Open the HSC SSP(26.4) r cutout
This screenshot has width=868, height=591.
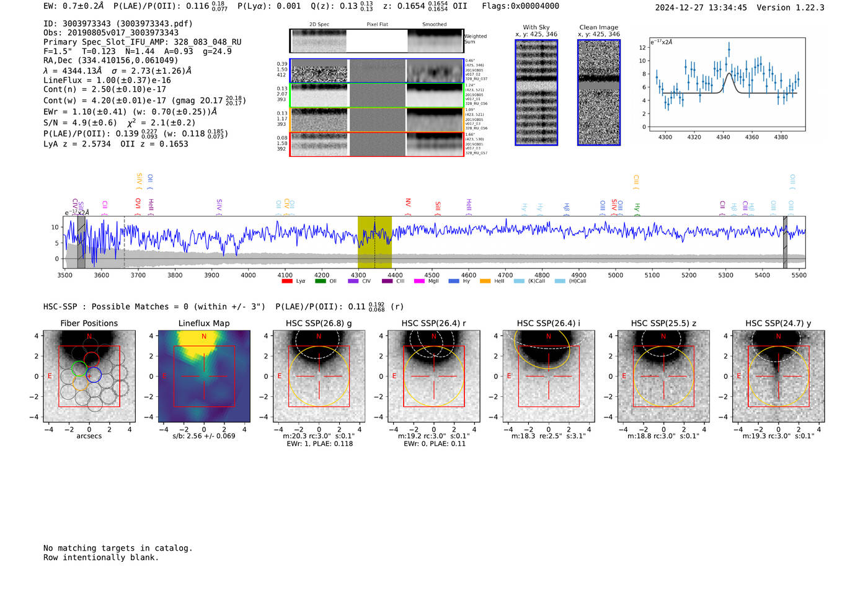[434, 376]
